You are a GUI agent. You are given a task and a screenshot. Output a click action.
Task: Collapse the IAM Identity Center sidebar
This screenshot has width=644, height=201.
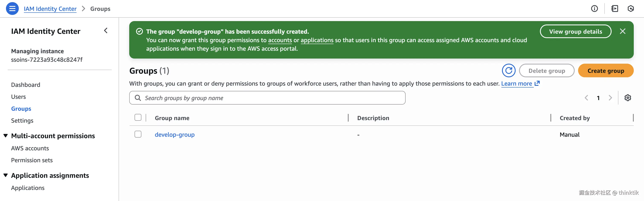point(106,31)
